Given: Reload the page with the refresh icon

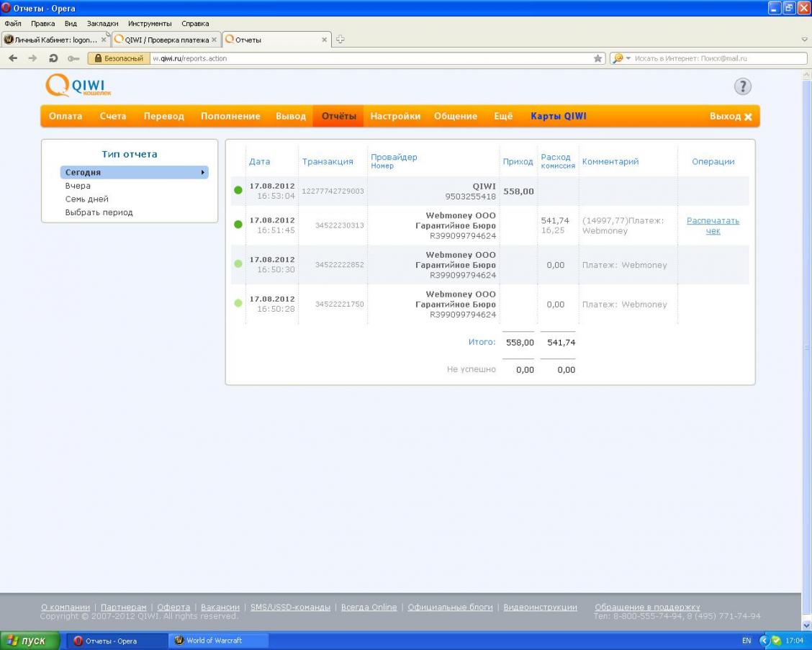Looking at the screenshot, I should [53, 58].
